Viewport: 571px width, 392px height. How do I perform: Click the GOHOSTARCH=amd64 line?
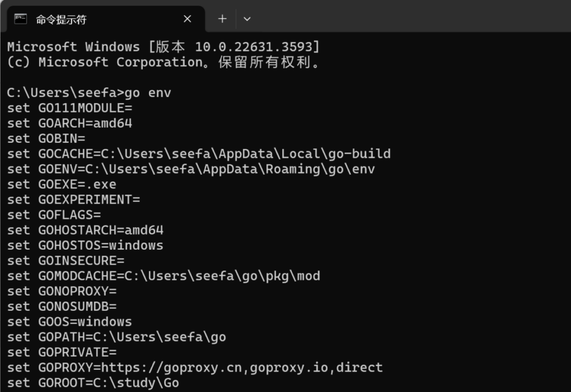click(x=85, y=230)
